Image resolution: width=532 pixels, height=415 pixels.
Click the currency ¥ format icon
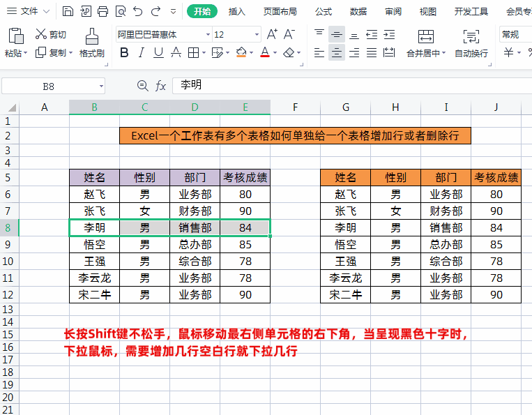508,52
